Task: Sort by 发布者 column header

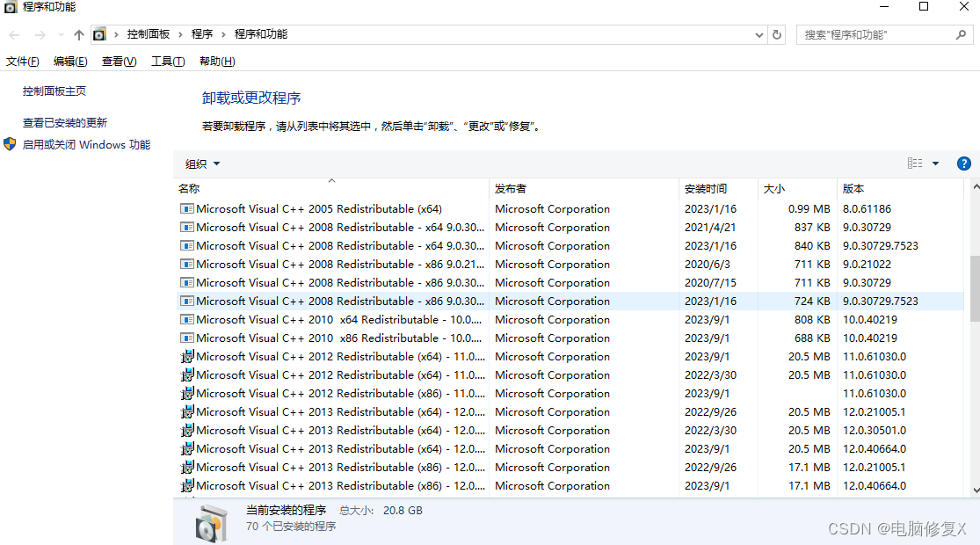Action: tap(584, 188)
